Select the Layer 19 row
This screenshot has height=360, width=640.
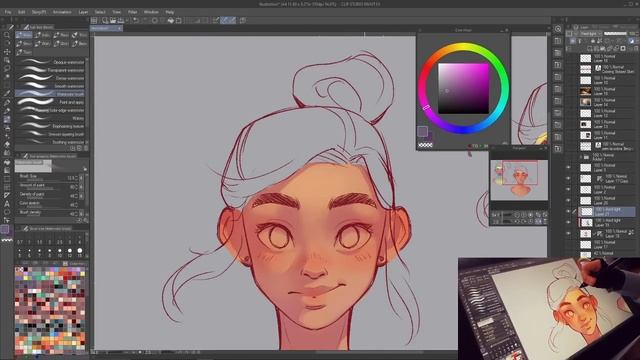coord(607,222)
